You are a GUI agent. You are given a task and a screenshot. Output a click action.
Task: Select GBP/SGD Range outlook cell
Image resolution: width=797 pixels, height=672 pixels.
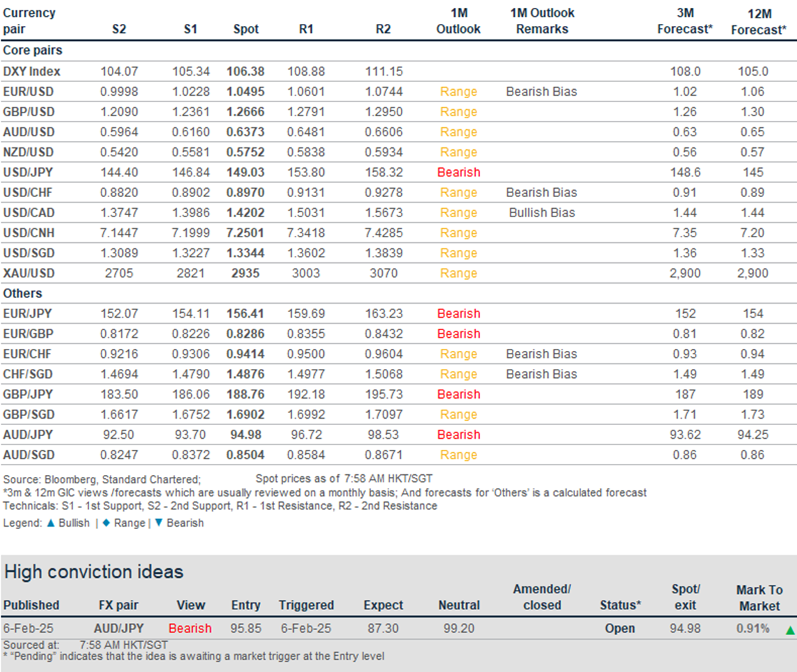(459, 415)
